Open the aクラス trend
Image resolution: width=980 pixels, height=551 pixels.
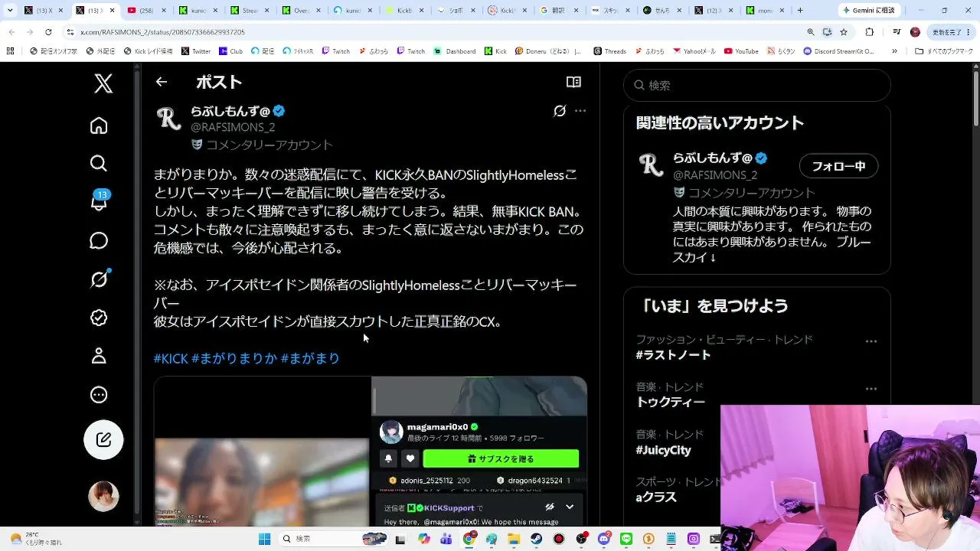656,497
